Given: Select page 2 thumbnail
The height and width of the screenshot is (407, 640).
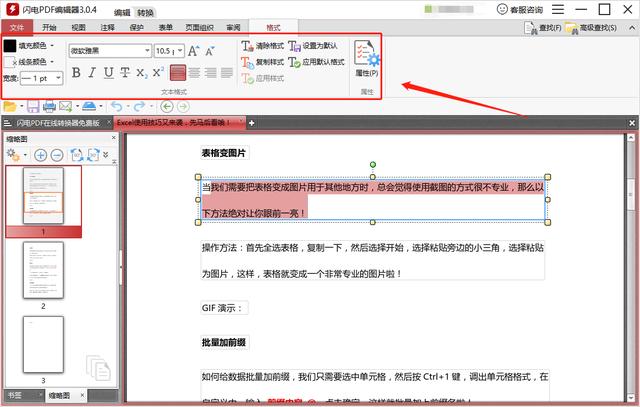Looking at the screenshot, I should 43,270.
